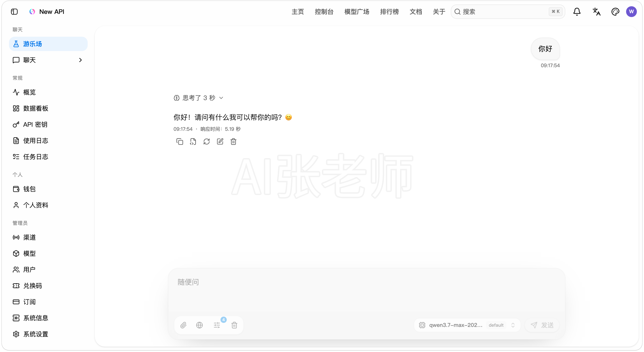This screenshot has width=644, height=352.
Task: Click the chip icon beside the model name
Action: pos(422,325)
